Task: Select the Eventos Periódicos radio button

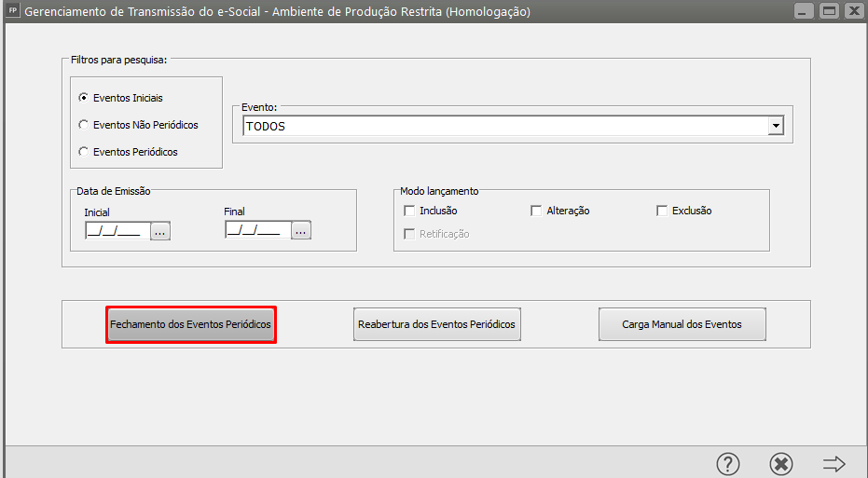Action: click(84, 152)
